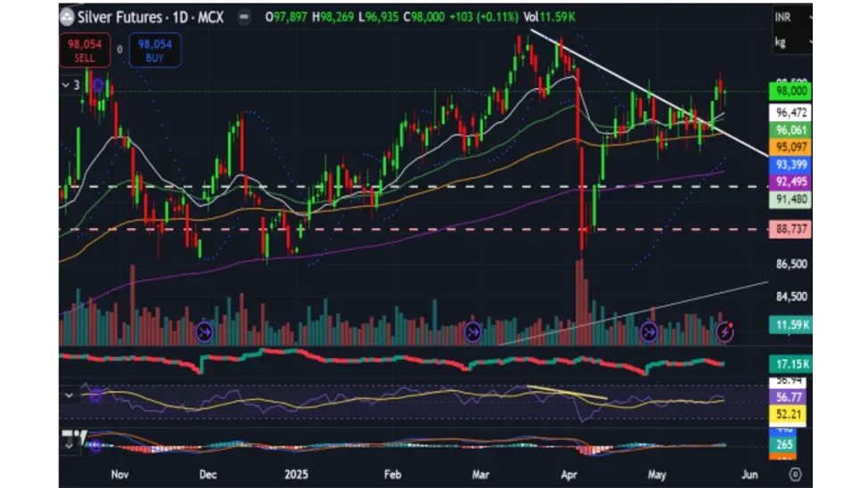Click the 2025 label on time axis
Image resolution: width=868 pixels, height=488 pixels.
click(x=296, y=474)
